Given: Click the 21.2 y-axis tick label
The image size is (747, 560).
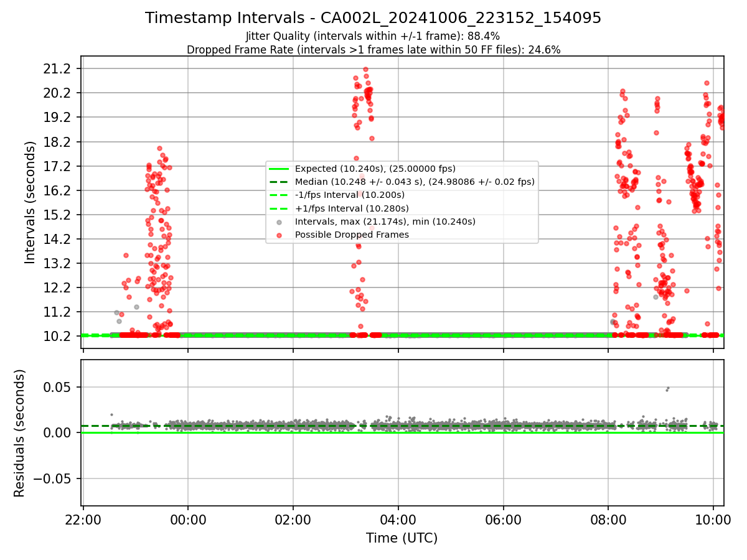Looking at the screenshot, I should 58,68.
